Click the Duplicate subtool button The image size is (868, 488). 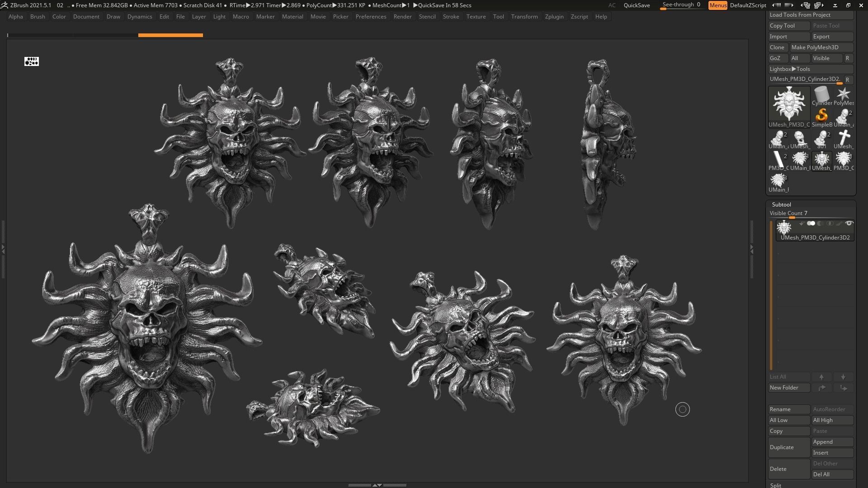tap(788, 447)
